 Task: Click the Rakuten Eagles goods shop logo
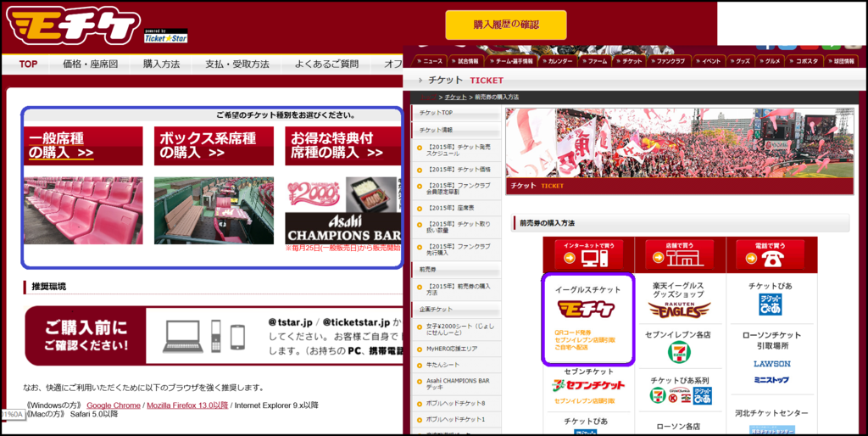click(x=679, y=310)
